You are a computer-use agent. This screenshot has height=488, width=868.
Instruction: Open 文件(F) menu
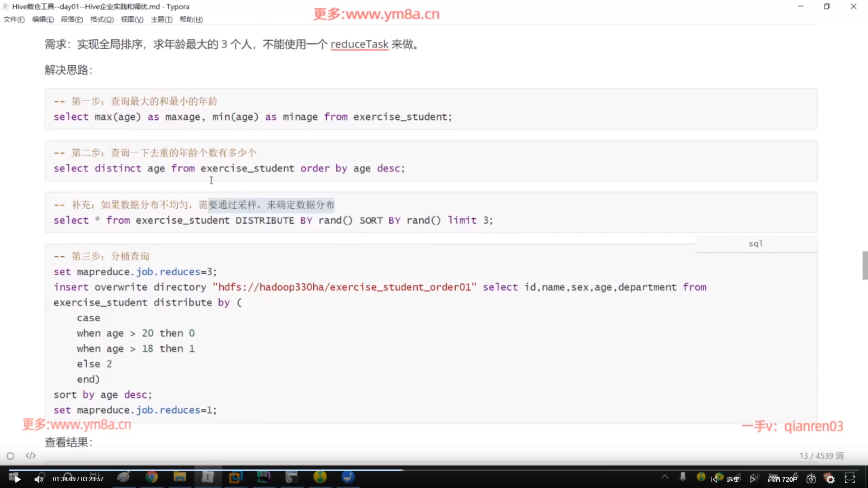[x=14, y=19]
